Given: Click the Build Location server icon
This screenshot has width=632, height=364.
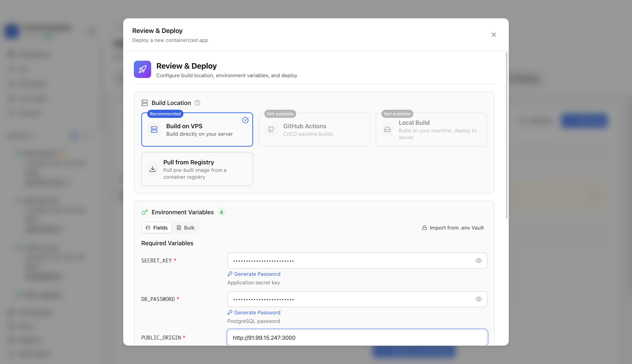Looking at the screenshot, I should pos(145,103).
